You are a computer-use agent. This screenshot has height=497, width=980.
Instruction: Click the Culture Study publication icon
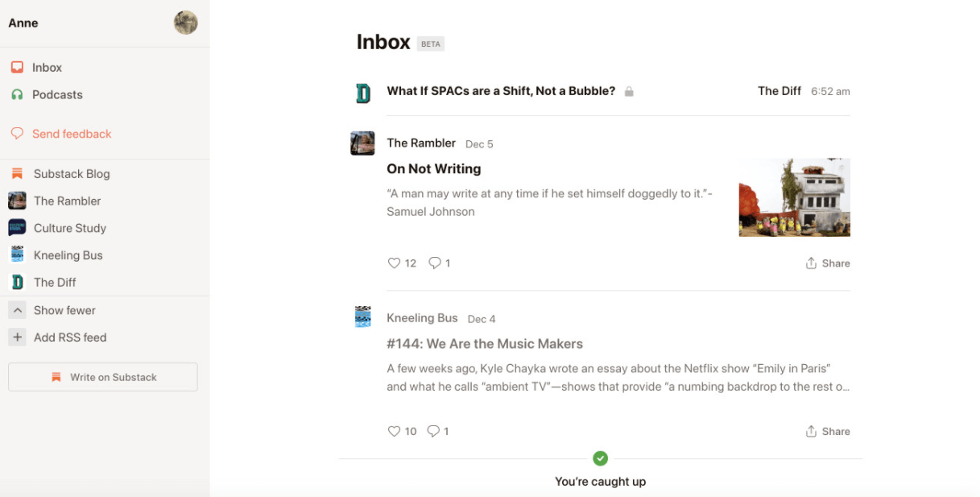17,228
